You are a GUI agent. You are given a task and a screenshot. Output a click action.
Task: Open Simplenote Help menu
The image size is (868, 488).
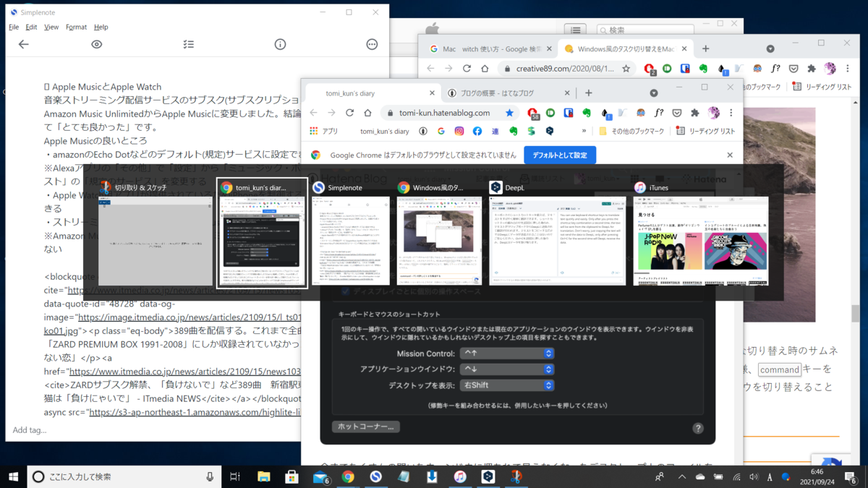(101, 27)
